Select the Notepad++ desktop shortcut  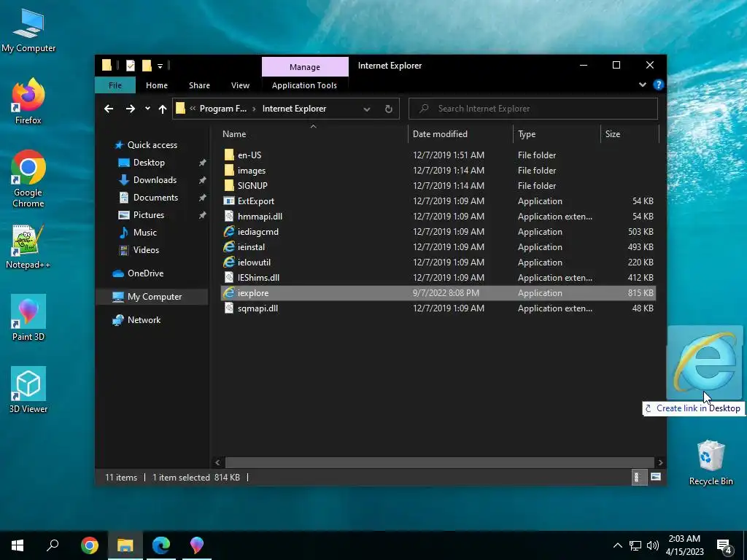(x=28, y=246)
